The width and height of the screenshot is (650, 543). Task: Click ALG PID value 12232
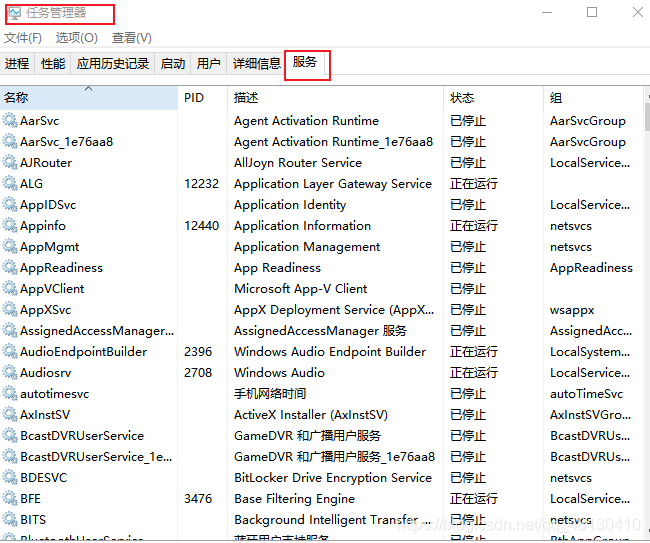click(201, 184)
